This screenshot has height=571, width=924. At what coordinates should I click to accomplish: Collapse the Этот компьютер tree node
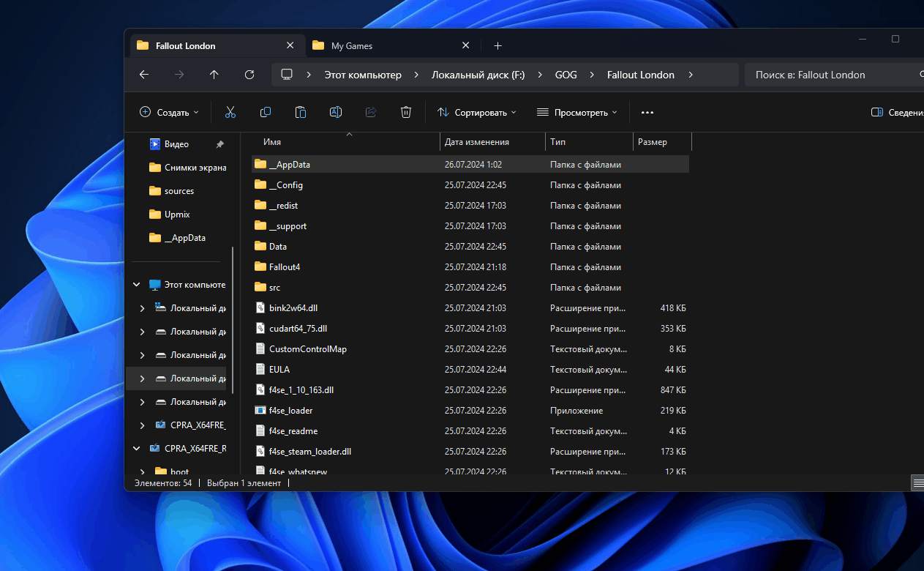coord(136,285)
